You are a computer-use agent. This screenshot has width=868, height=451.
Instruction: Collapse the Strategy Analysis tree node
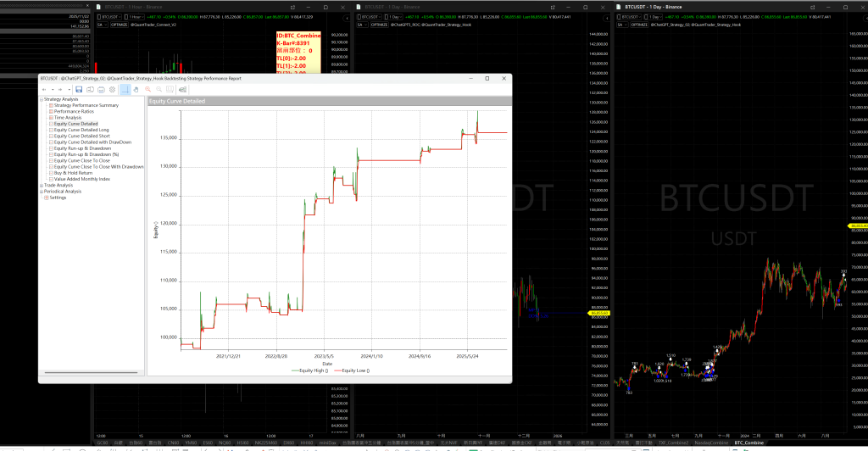tap(41, 99)
